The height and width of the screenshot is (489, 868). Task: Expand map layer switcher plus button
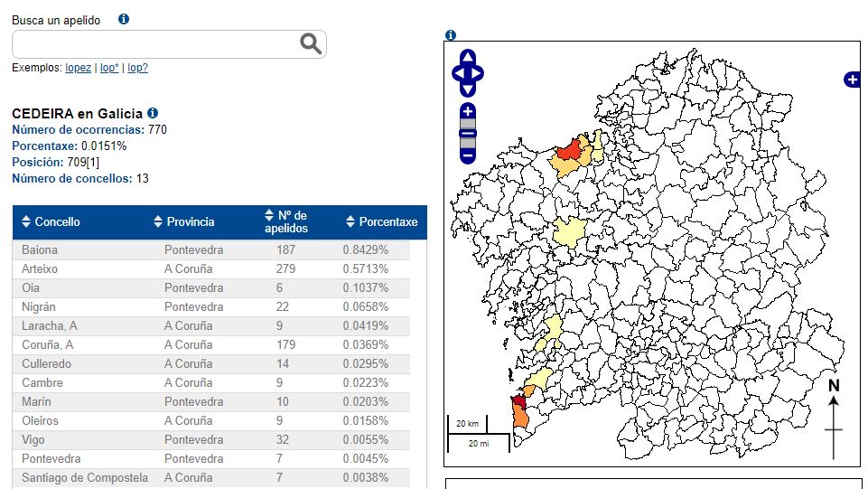852,80
